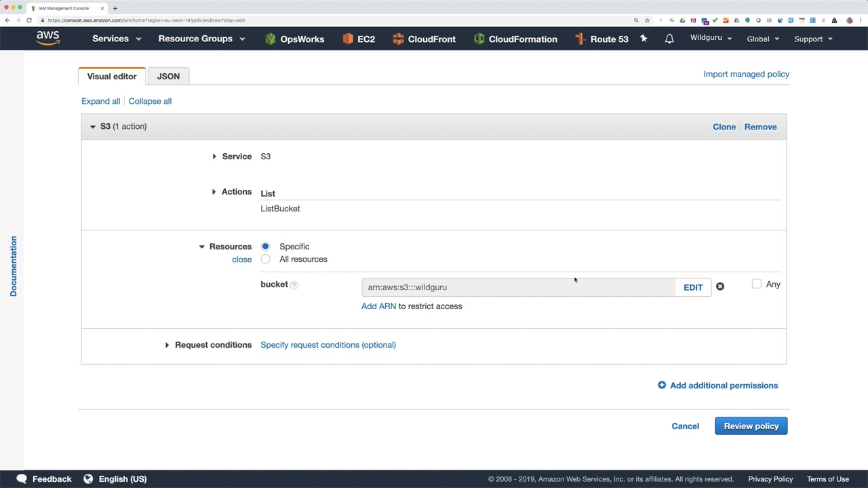Open the Resource Groups dropdown

(201, 39)
